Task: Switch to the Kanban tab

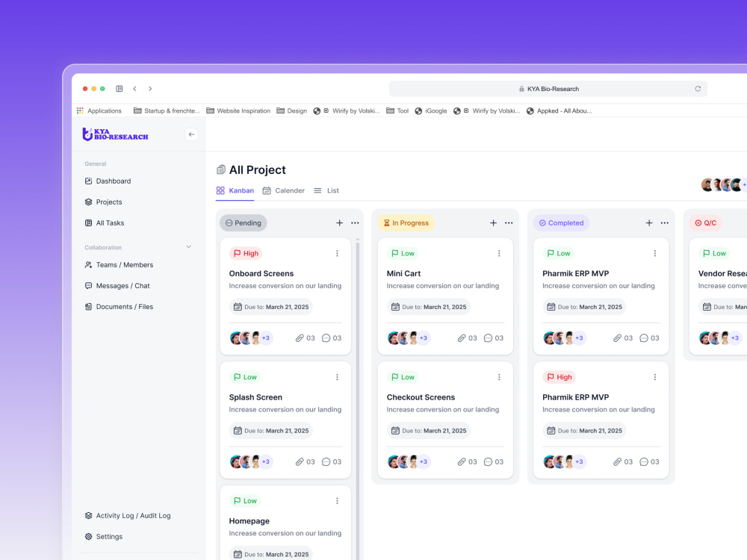Action: (x=235, y=190)
